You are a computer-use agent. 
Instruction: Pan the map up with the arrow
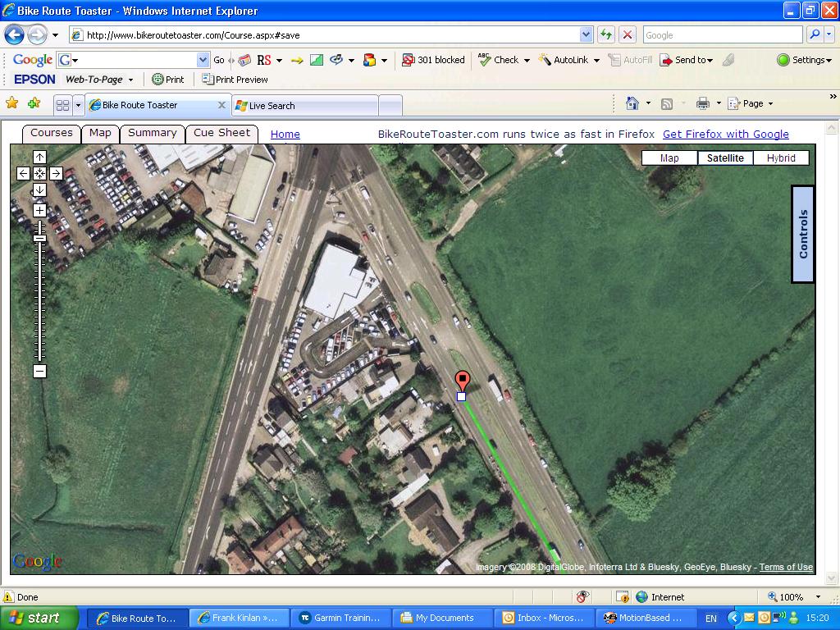click(x=39, y=157)
